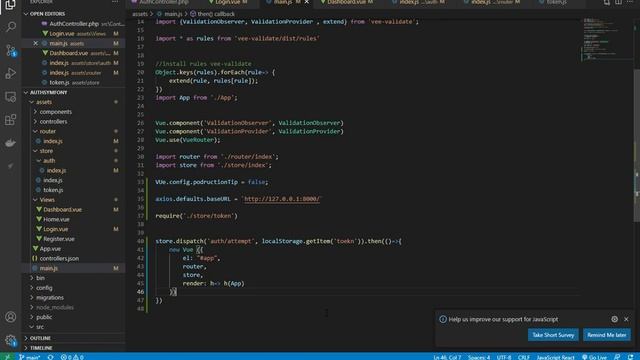Open the Manage gear icon

pos(11,340)
